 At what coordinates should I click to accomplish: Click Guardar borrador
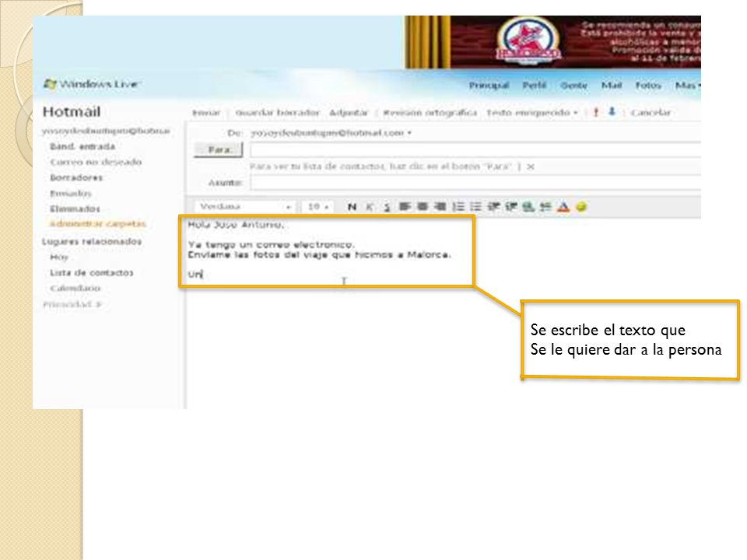point(277,113)
